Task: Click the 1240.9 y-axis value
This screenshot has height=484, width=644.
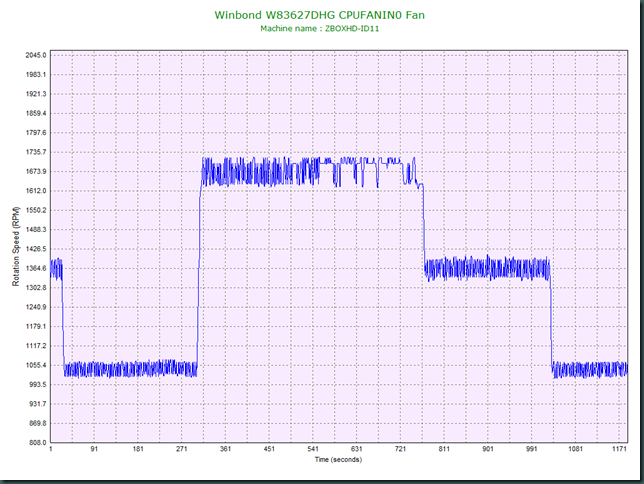Action: 36,307
